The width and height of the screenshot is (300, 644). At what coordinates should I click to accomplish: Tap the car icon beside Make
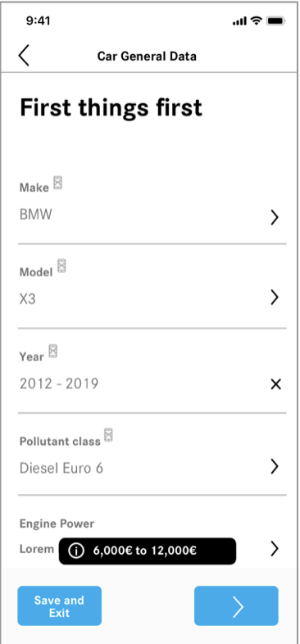[x=58, y=183]
